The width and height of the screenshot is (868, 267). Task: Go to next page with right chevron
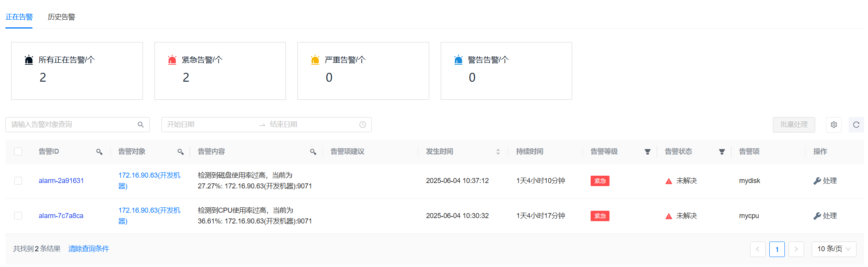click(796, 249)
